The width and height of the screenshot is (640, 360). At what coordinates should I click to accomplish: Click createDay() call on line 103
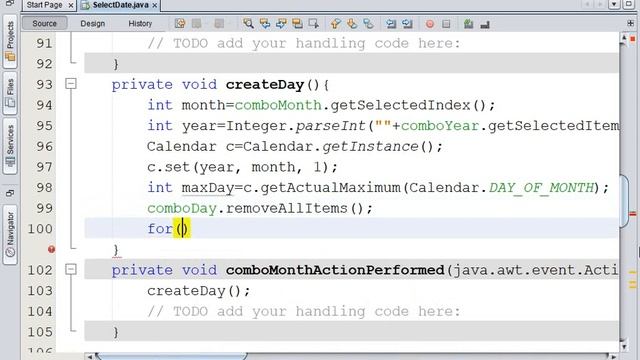[x=198, y=291]
